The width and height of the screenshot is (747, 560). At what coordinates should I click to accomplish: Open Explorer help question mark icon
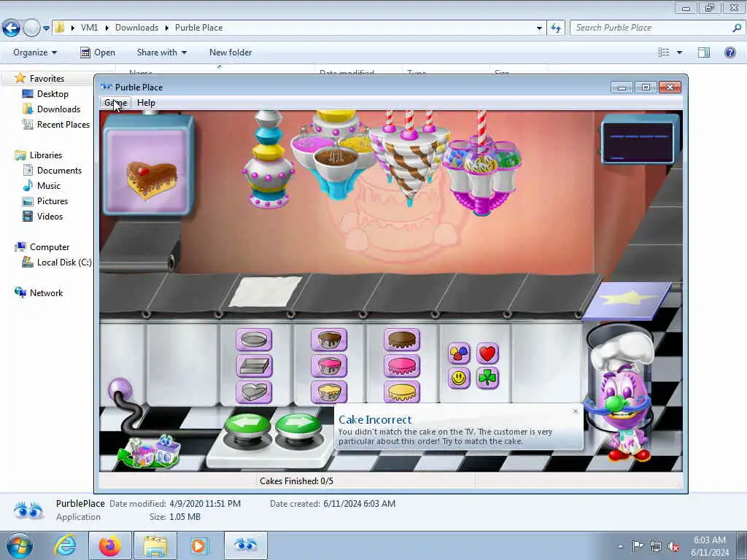[x=729, y=52]
